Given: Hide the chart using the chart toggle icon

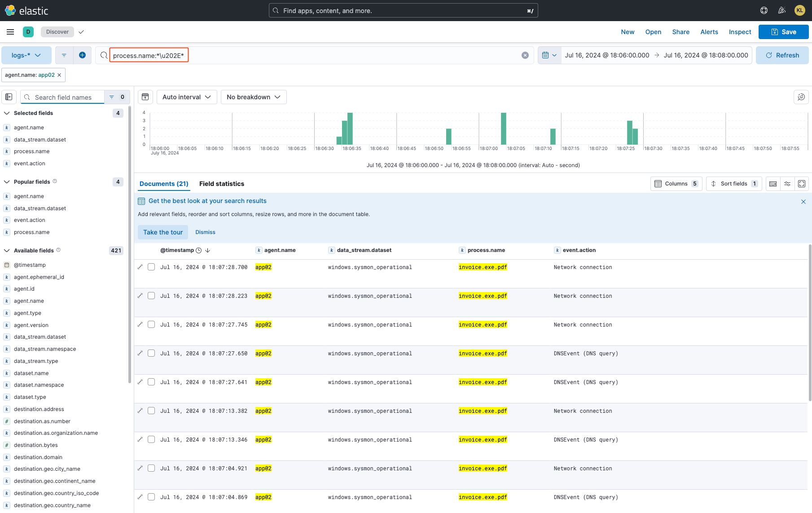Looking at the screenshot, I should pos(145,97).
